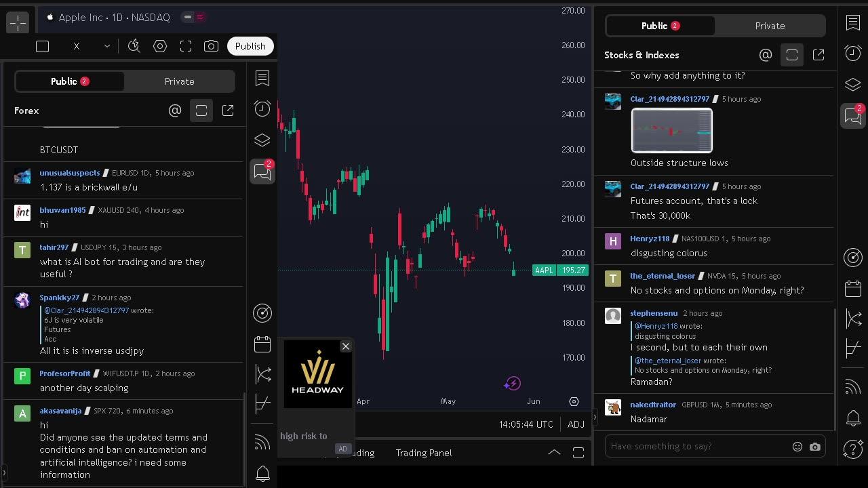Open calendar icon in the middle sidebar

[x=262, y=344]
